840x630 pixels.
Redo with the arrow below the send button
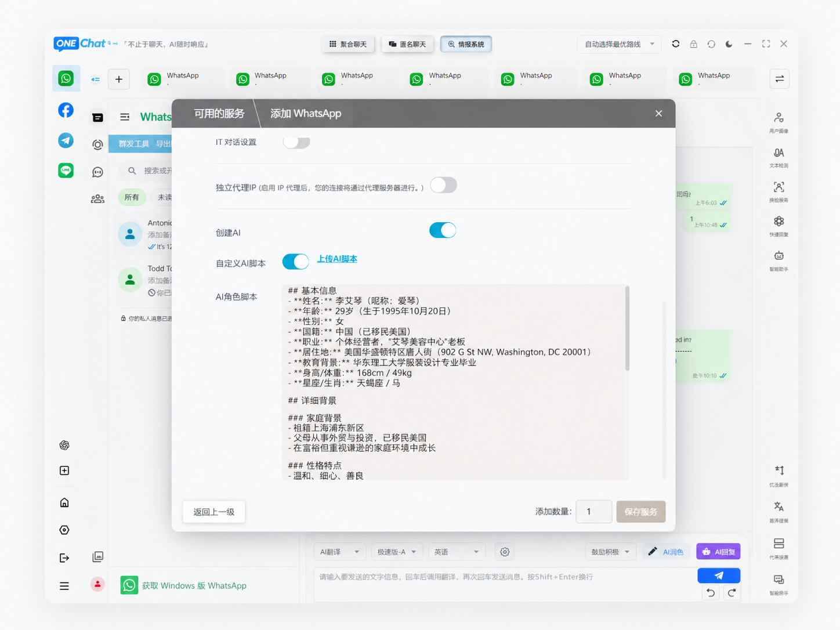pos(732,593)
